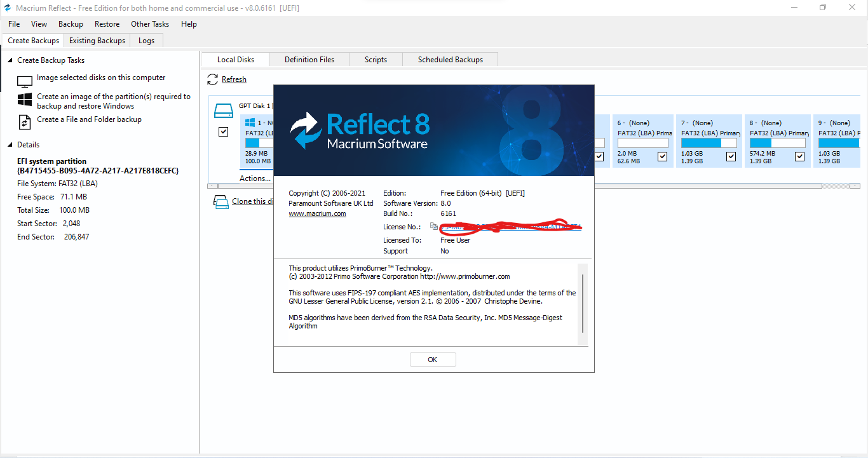Image resolution: width=868 pixels, height=458 pixels.
Task: Click the Windows flag icon on partition 1
Action: (x=250, y=123)
